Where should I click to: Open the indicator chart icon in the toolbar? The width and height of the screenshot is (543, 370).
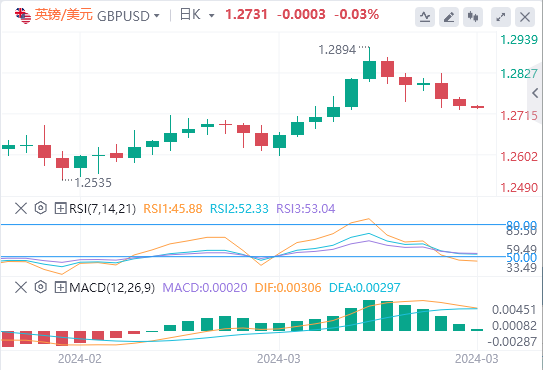pos(425,17)
